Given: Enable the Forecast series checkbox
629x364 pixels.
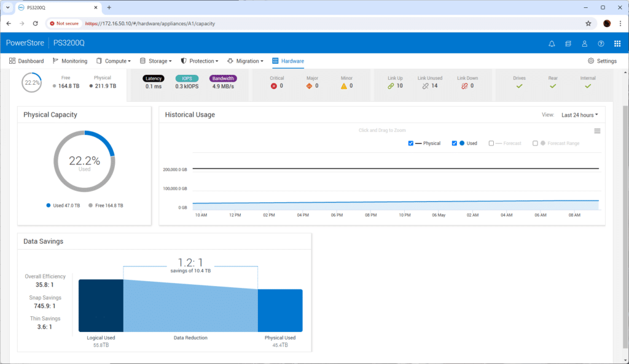Looking at the screenshot, I should coord(491,143).
